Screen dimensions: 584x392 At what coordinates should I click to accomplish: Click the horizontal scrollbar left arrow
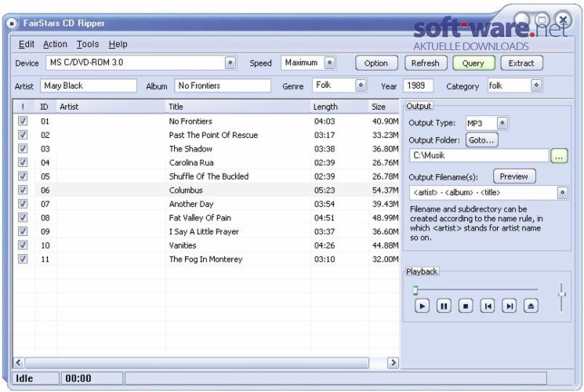[19, 362]
